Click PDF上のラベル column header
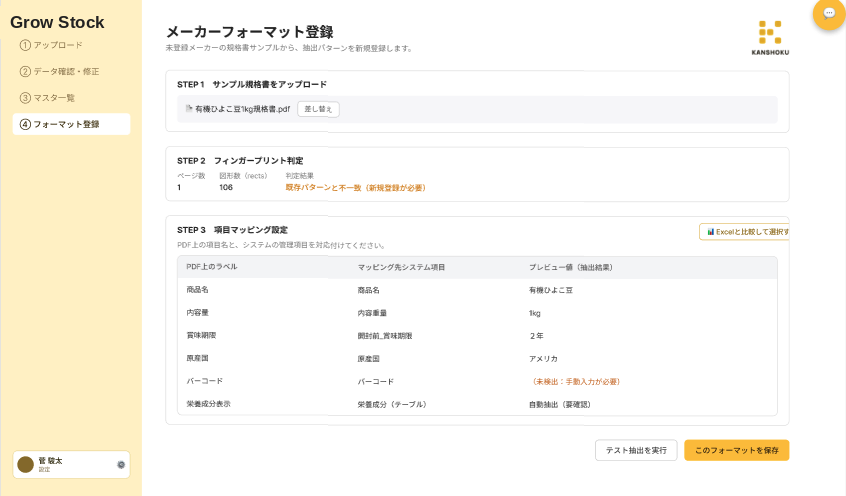The height and width of the screenshot is (496, 846). (x=212, y=267)
